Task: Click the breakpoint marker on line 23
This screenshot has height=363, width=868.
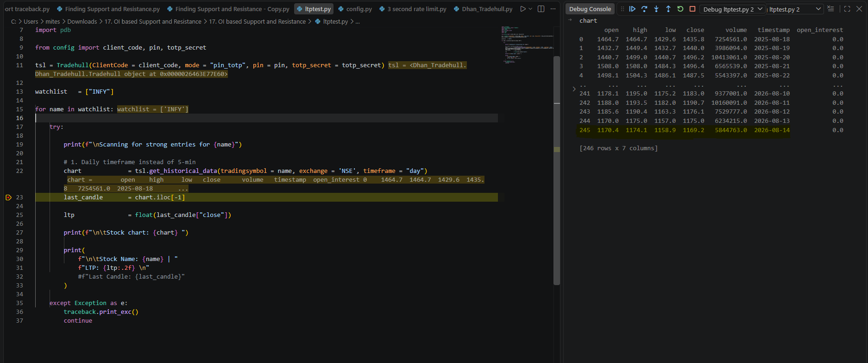Action: point(8,197)
